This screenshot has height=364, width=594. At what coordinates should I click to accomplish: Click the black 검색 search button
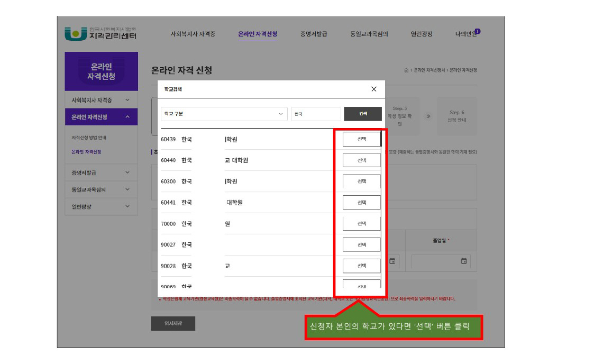tap(363, 114)
